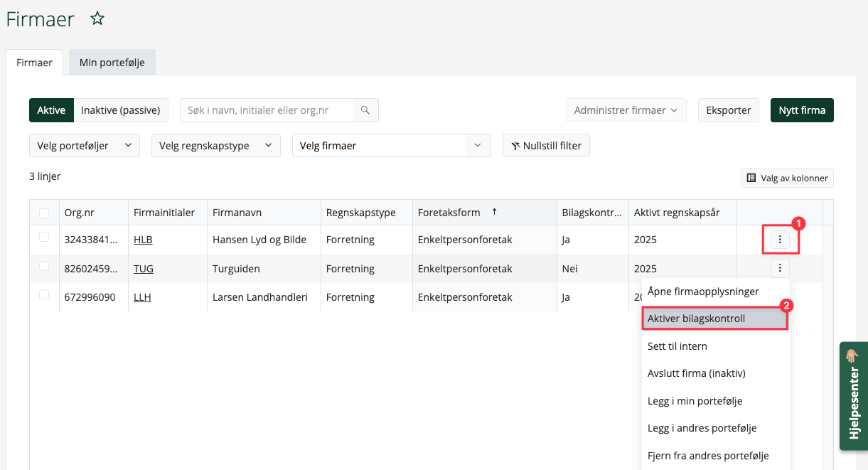The height and width of the screenshot is (470, 868).
Task: Open three-dot menu for Hansen Lyd og Bilde
Action: [x=780, y=240]
